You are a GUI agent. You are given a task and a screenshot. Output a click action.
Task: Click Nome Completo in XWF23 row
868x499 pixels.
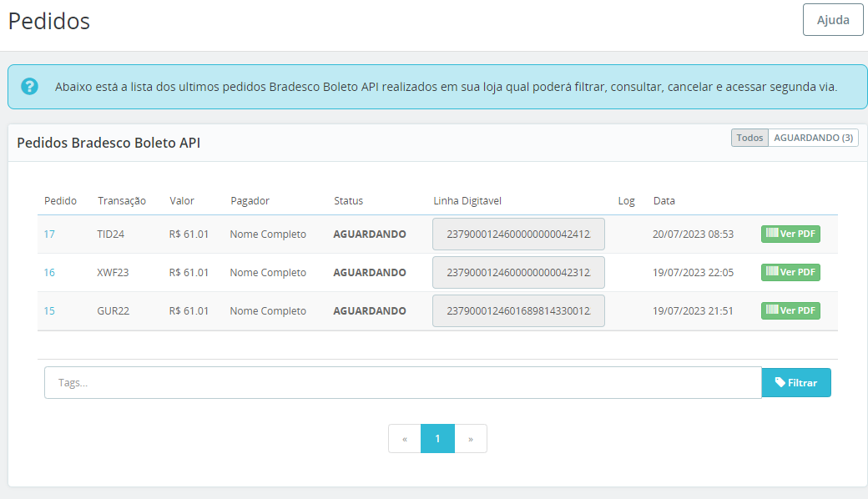(268, 272)
